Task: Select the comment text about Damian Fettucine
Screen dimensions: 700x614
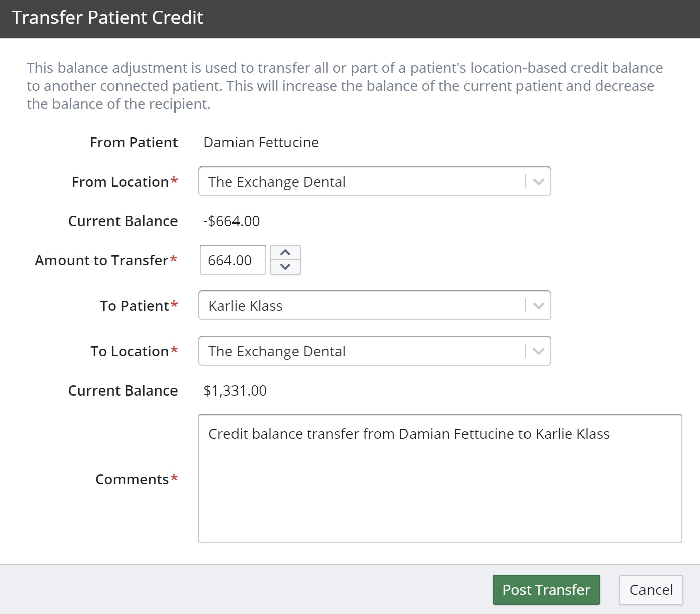Action: tap(409, 433)
